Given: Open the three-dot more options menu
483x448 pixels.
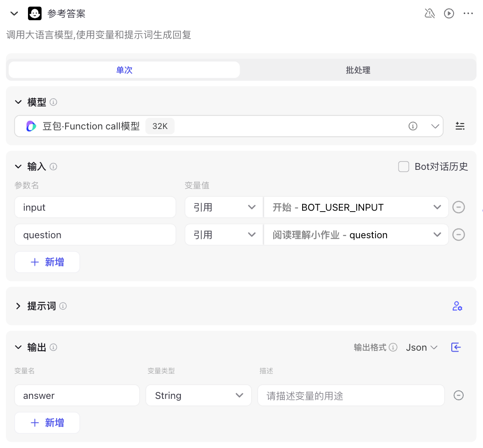Looking at the screenshot, I should 468,14.
